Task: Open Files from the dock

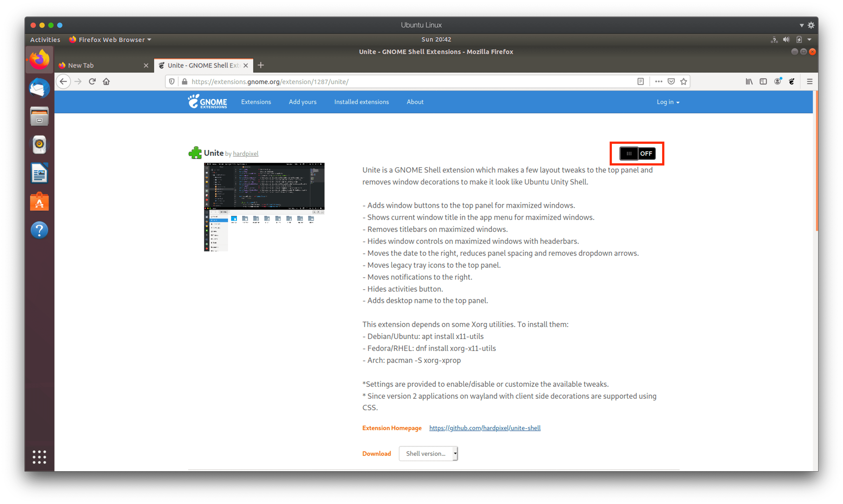Action: [x=39, y=117]
